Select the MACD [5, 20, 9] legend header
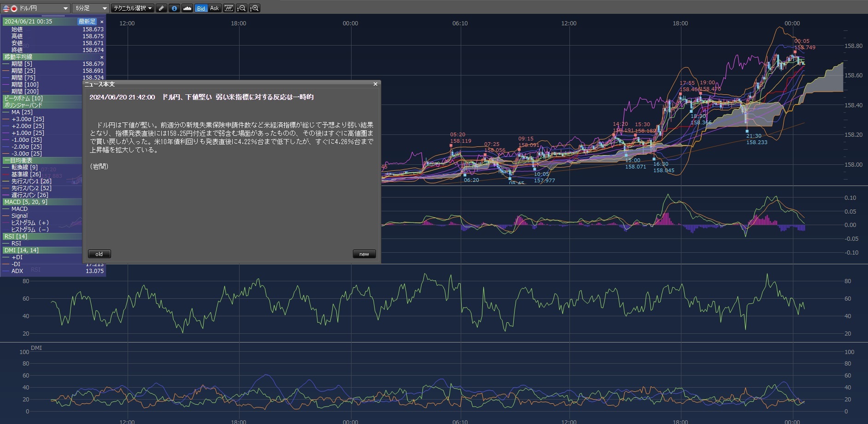Viewport: 868px width, 424px height. [x=26, y=202]
